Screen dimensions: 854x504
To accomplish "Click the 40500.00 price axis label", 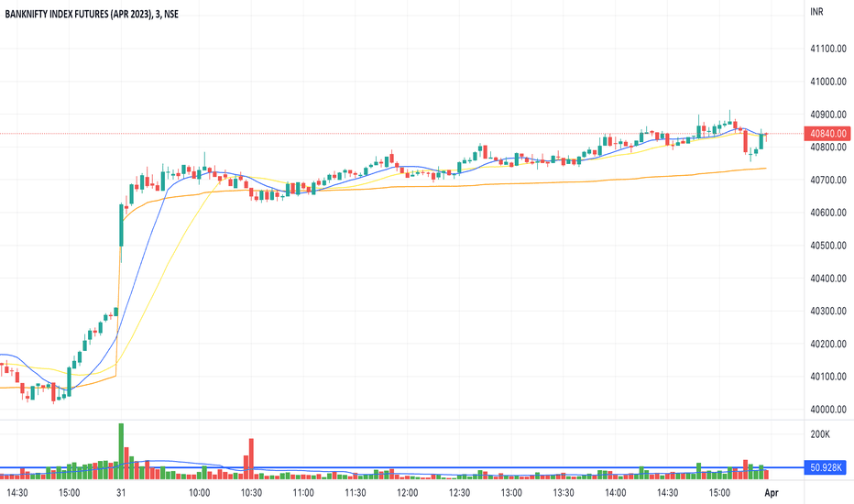I will (x=827, y=246).
